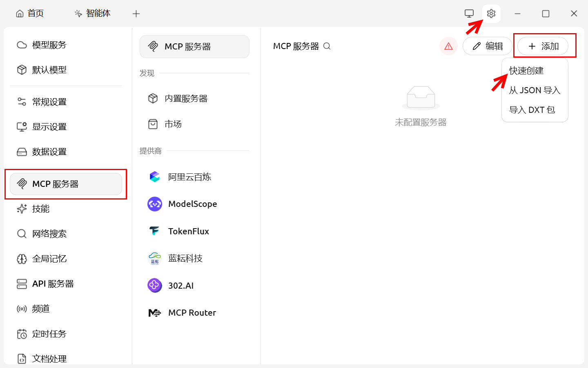Screen dimensions: 588x368
Task: Open 模型服务 in the settings sidebar
Action: (49, 45)
